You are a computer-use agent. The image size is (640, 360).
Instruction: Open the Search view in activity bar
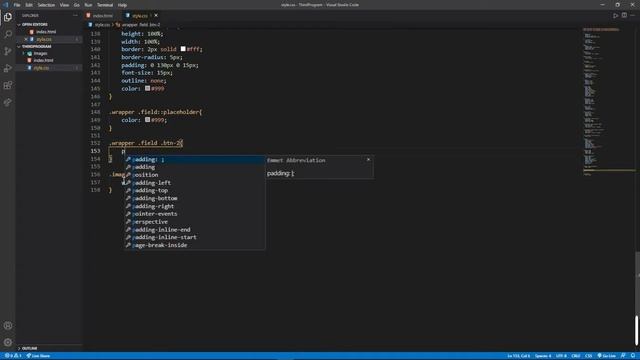pyautogui.click(x=8, y=34)
